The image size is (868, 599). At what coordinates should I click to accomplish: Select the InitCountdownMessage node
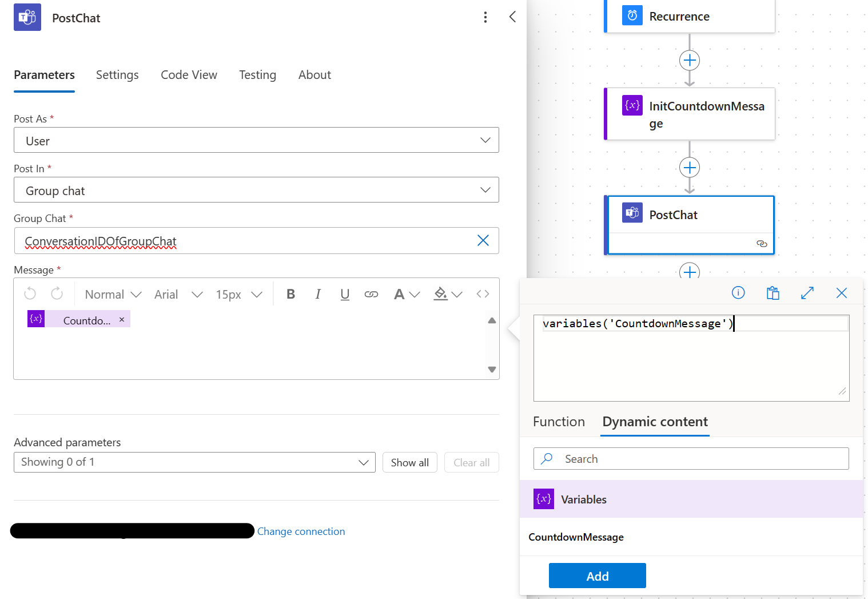point(690,114)
